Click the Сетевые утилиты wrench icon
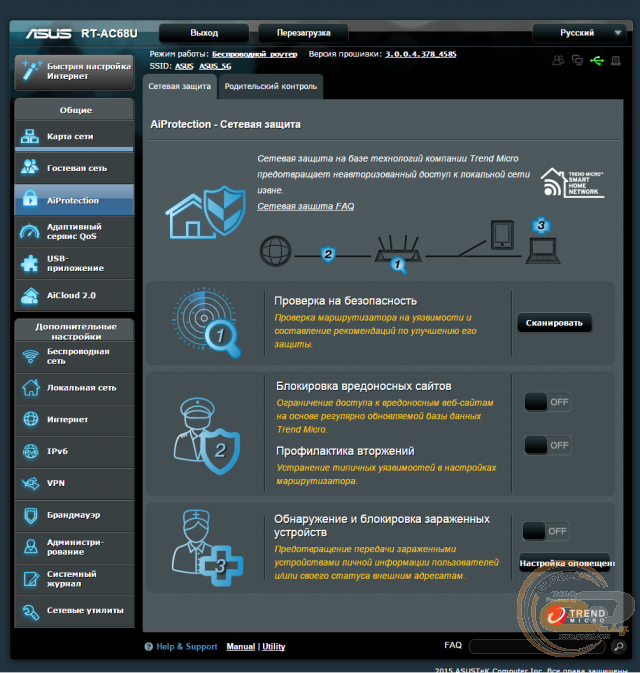640x673 pixels. 30,611
